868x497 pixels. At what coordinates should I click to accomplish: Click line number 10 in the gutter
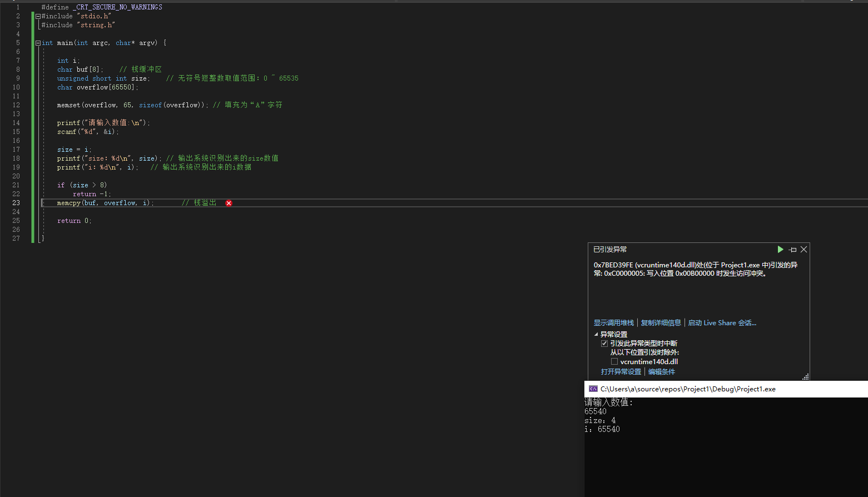tap(16, 87)
